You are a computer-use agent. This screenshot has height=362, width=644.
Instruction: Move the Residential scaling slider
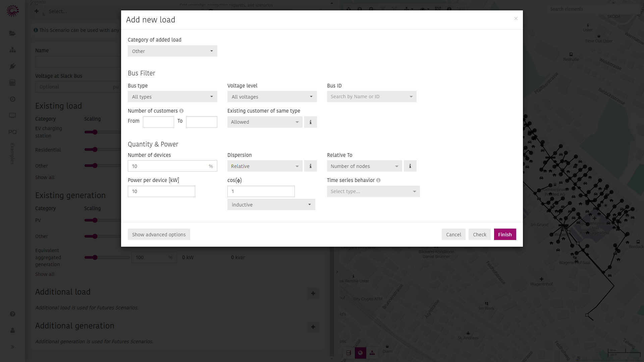coord(95,149)
